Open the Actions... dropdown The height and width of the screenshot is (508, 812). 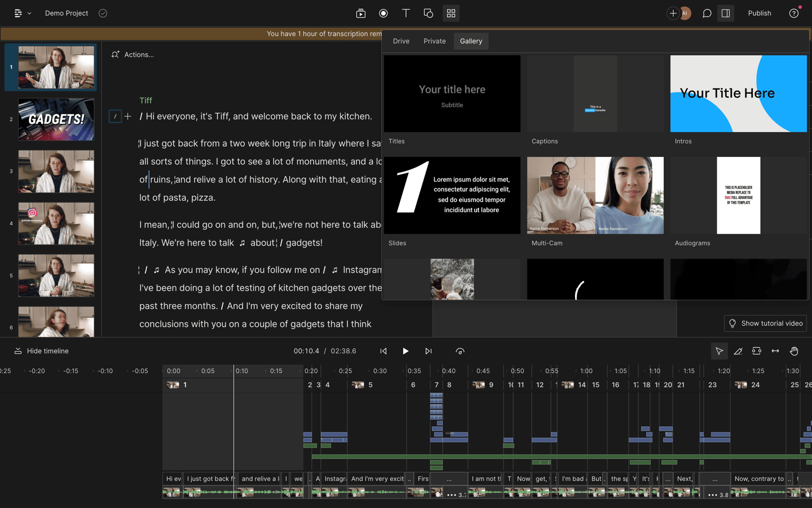click(133, 54)
